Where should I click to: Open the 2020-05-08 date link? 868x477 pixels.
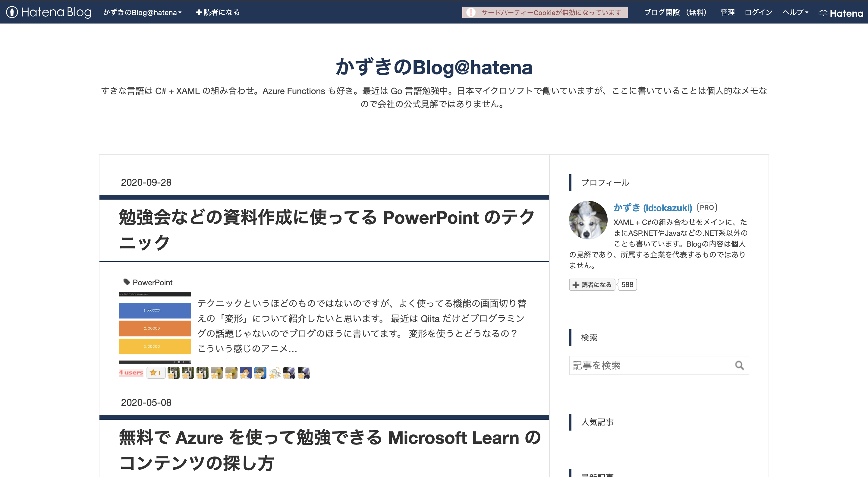tap(146, 403)
